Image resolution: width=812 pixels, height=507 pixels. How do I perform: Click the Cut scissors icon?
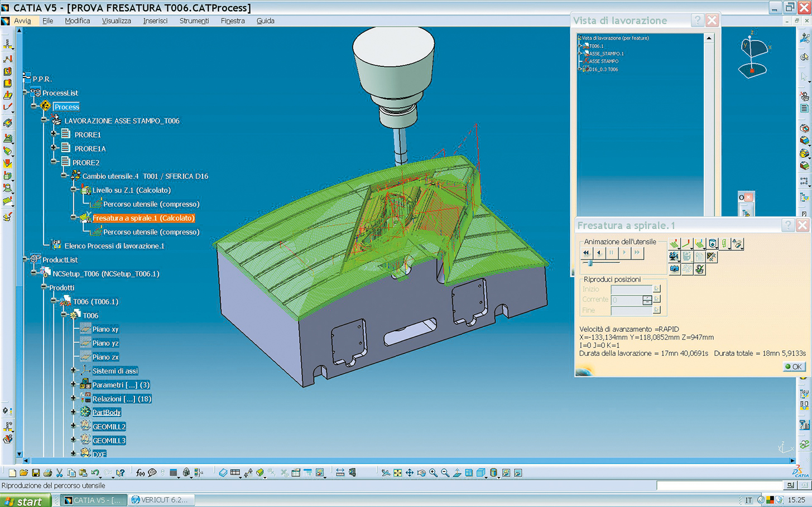60,473
